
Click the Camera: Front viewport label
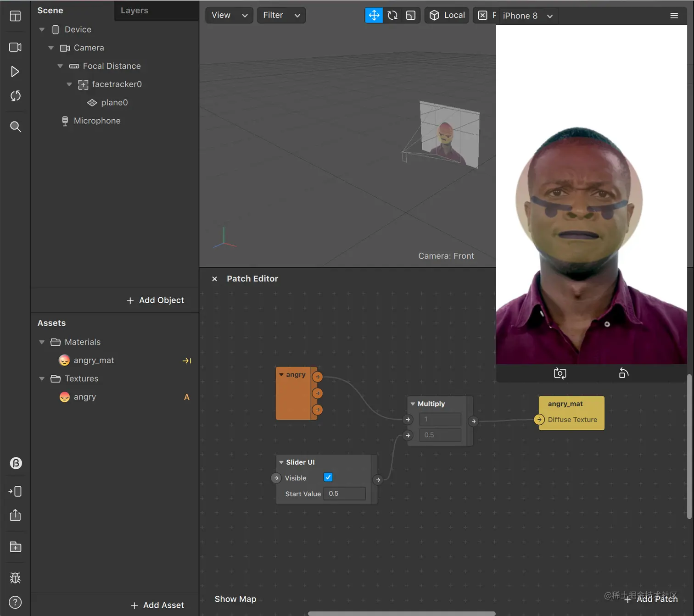(x=446, y=256)
